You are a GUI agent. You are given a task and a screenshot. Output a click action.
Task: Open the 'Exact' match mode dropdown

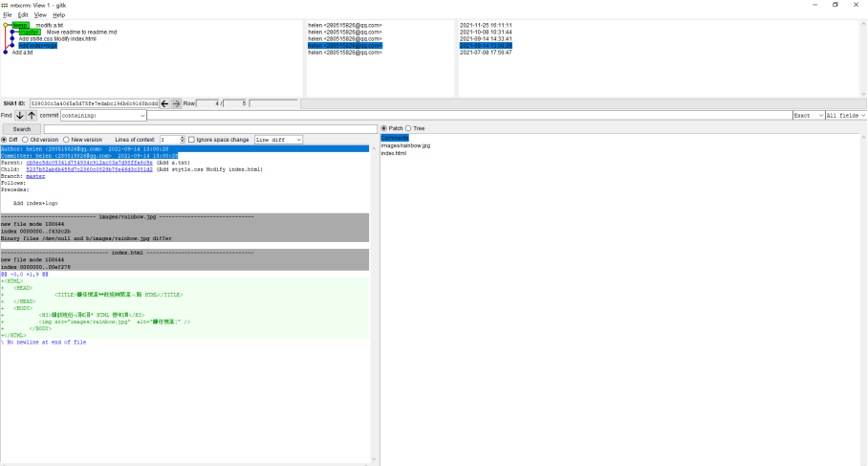pos(808,115)
